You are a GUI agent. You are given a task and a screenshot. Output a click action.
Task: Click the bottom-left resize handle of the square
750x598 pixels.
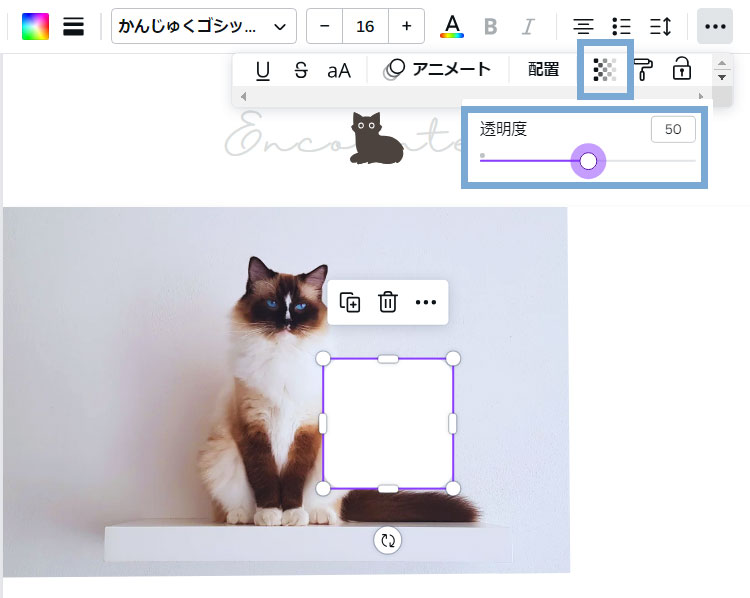pos(323,488)
